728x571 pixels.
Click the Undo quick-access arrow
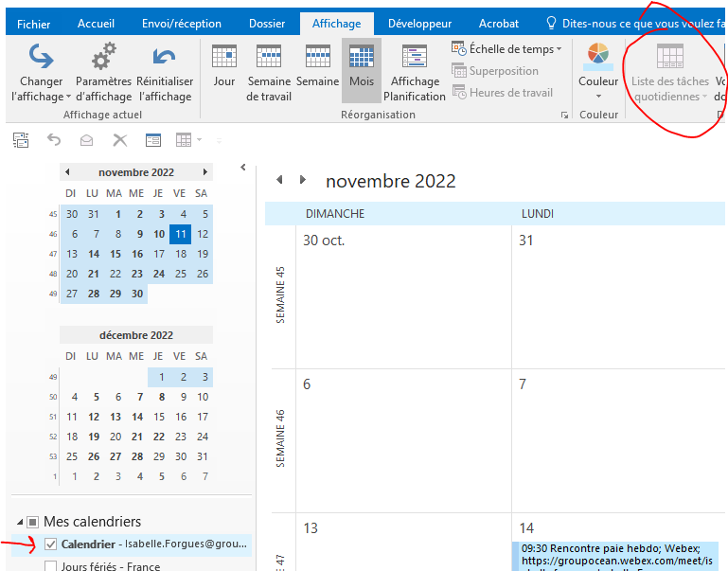point(54,140)
